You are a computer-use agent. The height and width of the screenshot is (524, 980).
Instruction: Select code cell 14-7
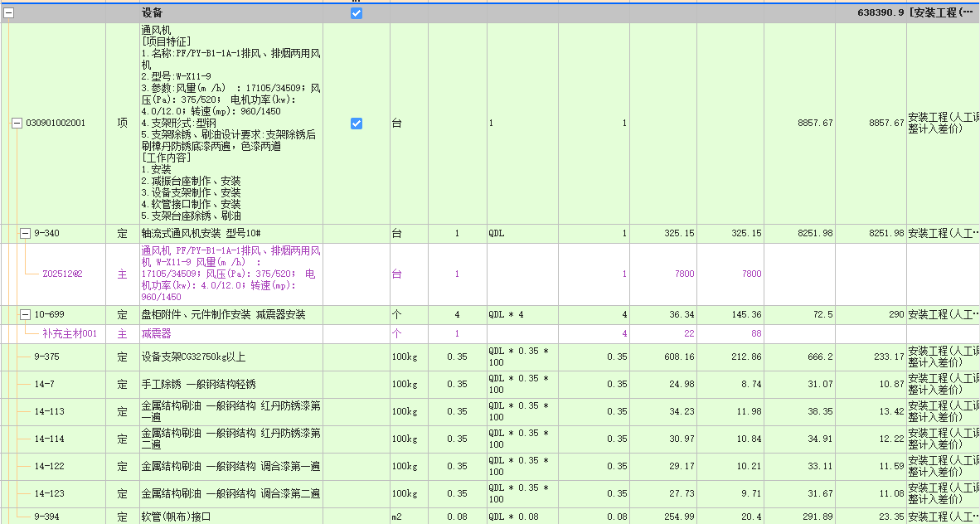(x=45, y=384)
